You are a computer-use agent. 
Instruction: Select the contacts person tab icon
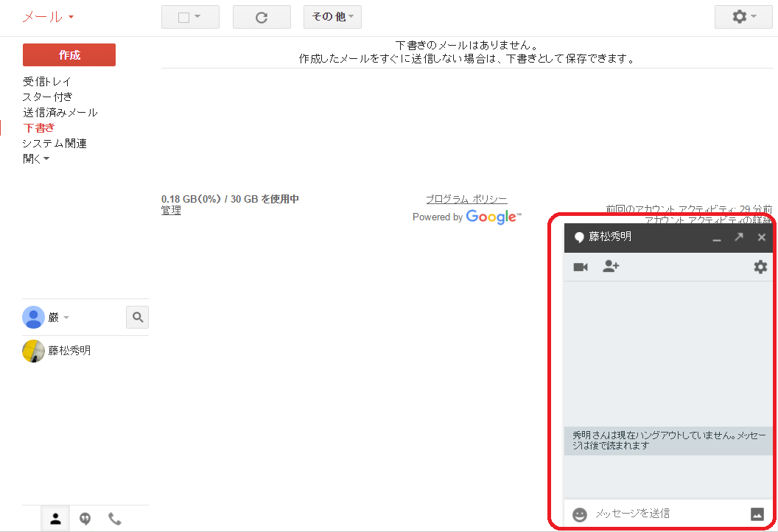click(x=55, y=519)
